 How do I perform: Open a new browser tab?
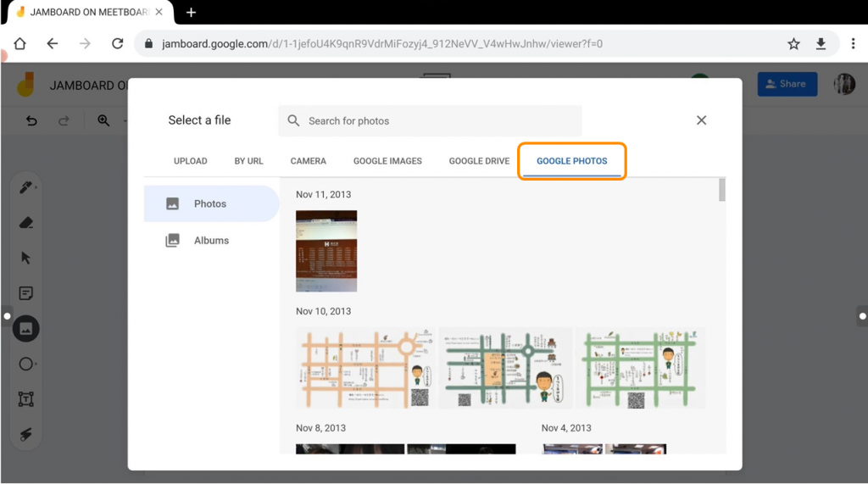coord(191,12)
